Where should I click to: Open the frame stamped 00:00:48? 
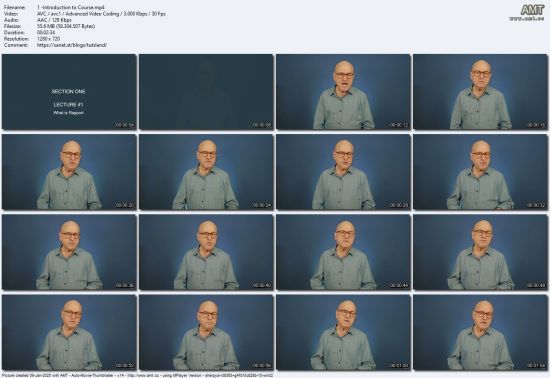480,252
